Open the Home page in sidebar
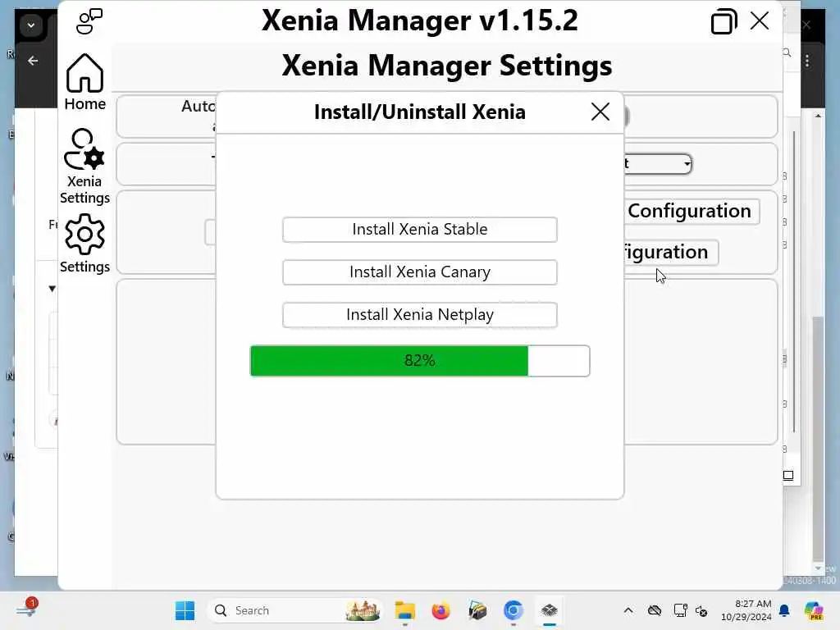This screenshot has width=840, height=630. click(84, 82)
